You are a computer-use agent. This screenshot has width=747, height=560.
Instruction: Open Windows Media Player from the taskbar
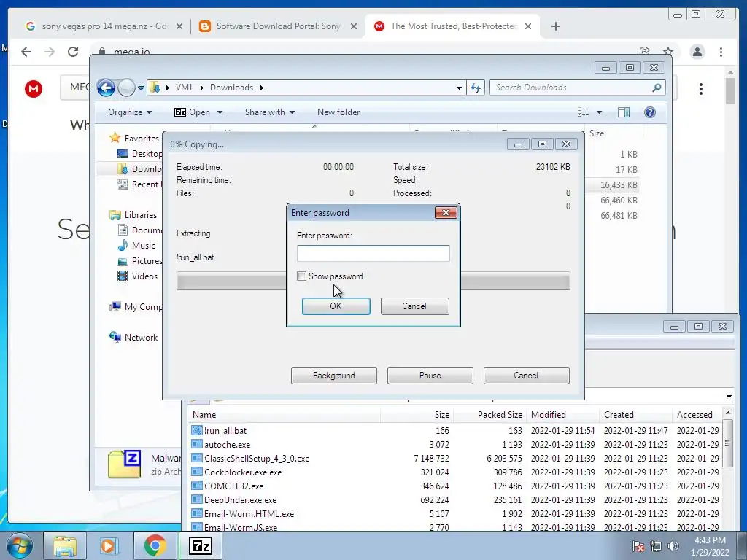pos(109,546)
